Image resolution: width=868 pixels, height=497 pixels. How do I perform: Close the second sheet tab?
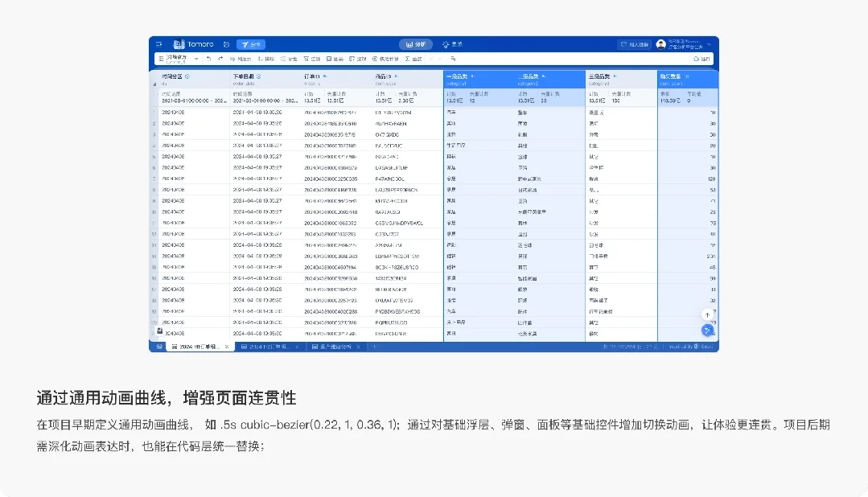298,347
